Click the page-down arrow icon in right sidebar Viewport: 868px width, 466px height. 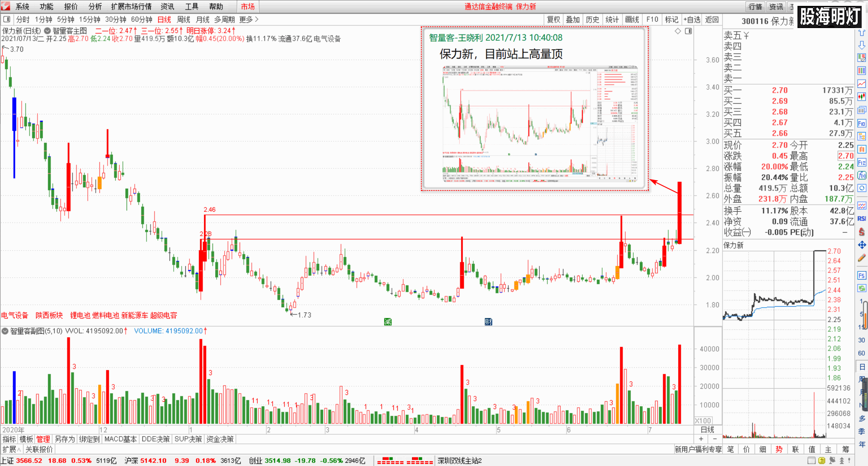point(862,45)
